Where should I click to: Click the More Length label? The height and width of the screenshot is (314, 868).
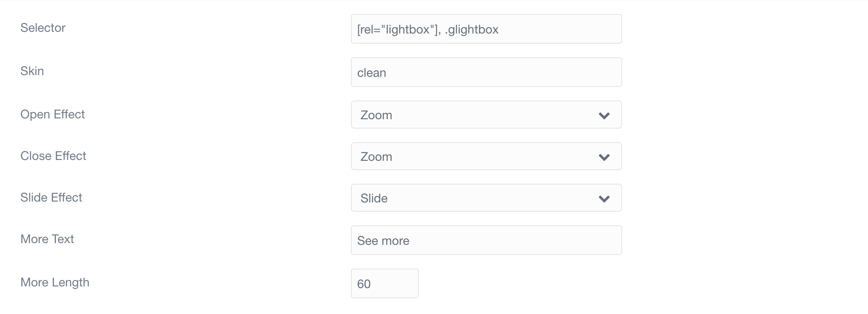(55, 283)
